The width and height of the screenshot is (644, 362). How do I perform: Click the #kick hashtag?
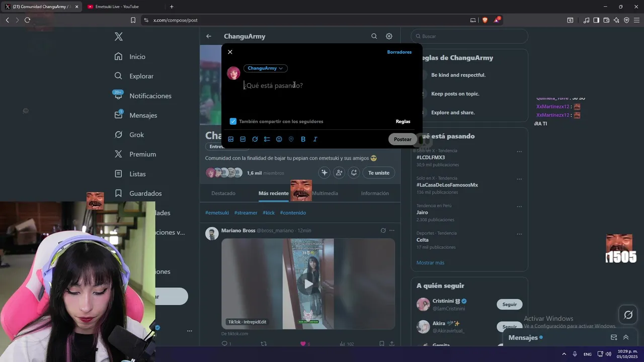269,213
